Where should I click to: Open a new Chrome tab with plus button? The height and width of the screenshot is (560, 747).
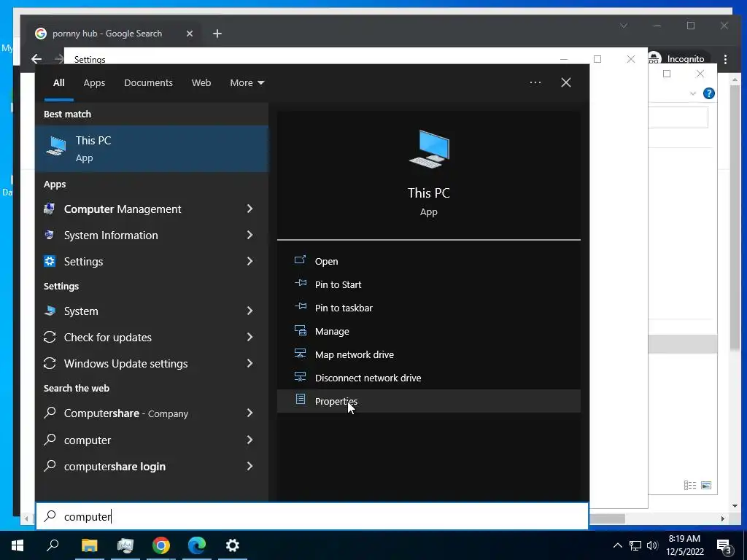point(217,34)
